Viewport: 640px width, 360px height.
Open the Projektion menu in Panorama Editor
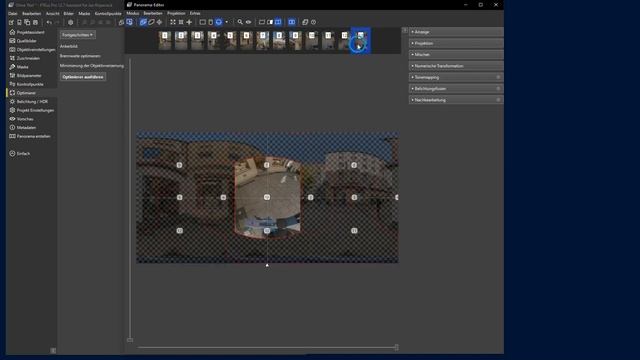[x=176, y=13]
